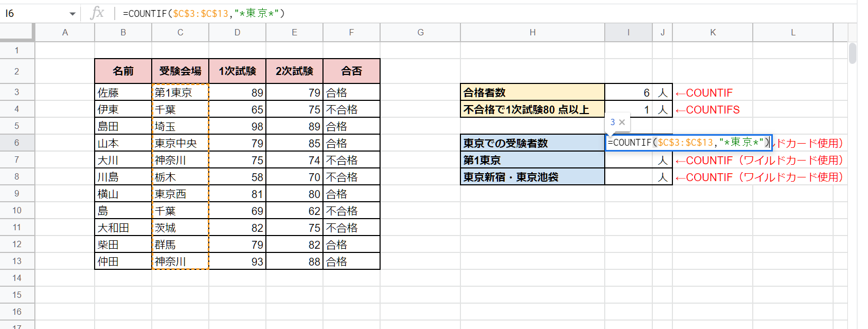
Task: Select the 東京新宿・東京池袋 label cell
Action: pos(532,177)
